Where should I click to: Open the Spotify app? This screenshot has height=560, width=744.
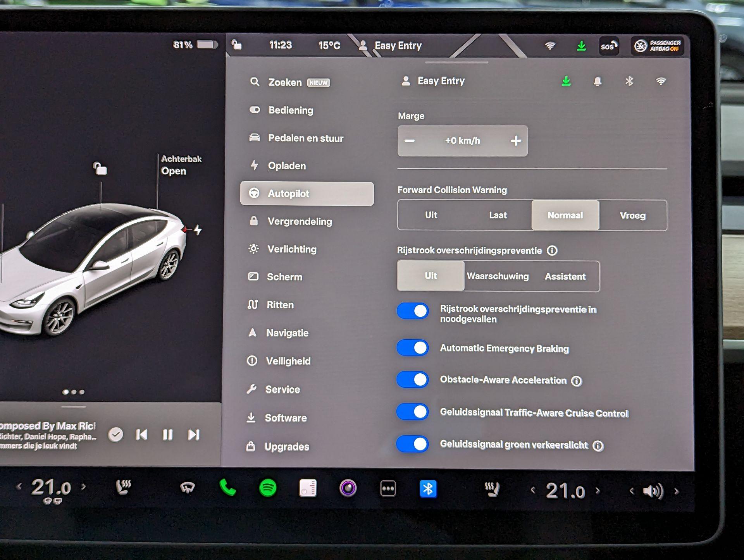tap(268, 488)
